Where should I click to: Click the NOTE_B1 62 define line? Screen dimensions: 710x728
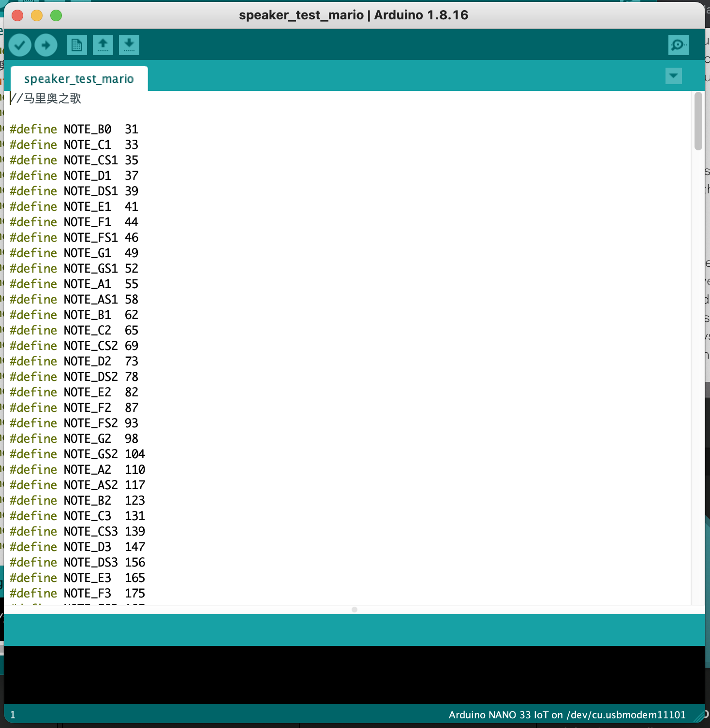(x=74, y=315)
